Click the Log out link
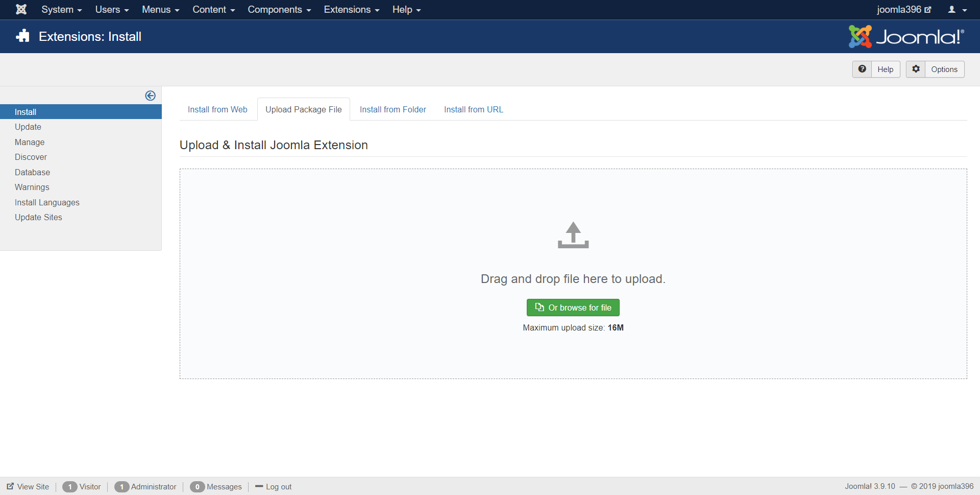 [278, 487]
